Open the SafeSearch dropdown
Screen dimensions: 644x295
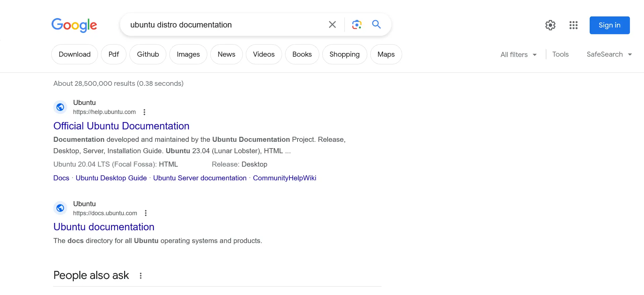pos(609,54)
